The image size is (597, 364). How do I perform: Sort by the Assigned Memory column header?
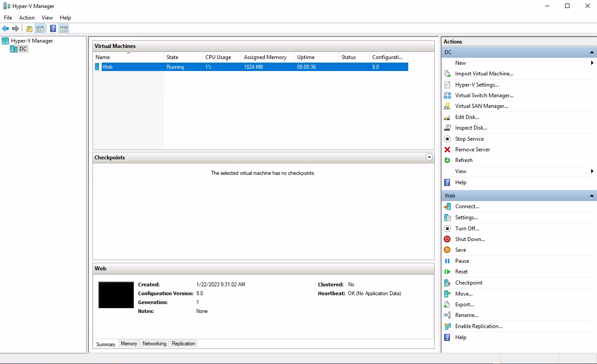pos(268,57)
